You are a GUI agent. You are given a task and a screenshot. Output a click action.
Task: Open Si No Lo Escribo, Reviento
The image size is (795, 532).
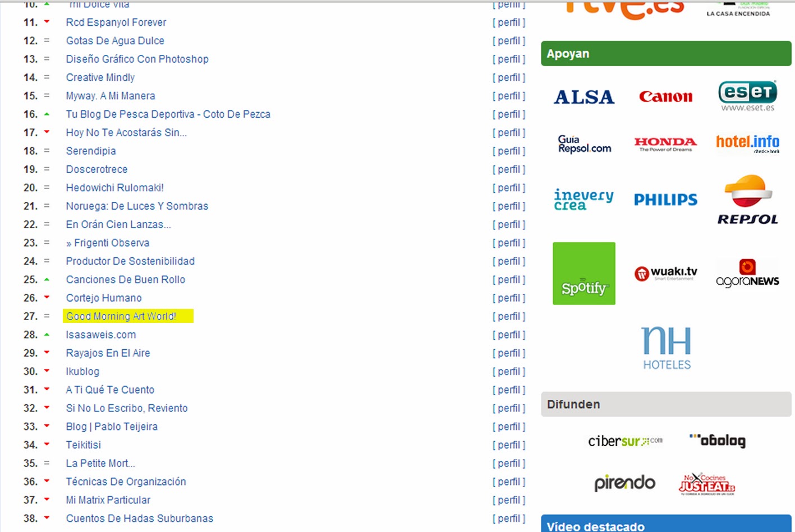(127, 408)
